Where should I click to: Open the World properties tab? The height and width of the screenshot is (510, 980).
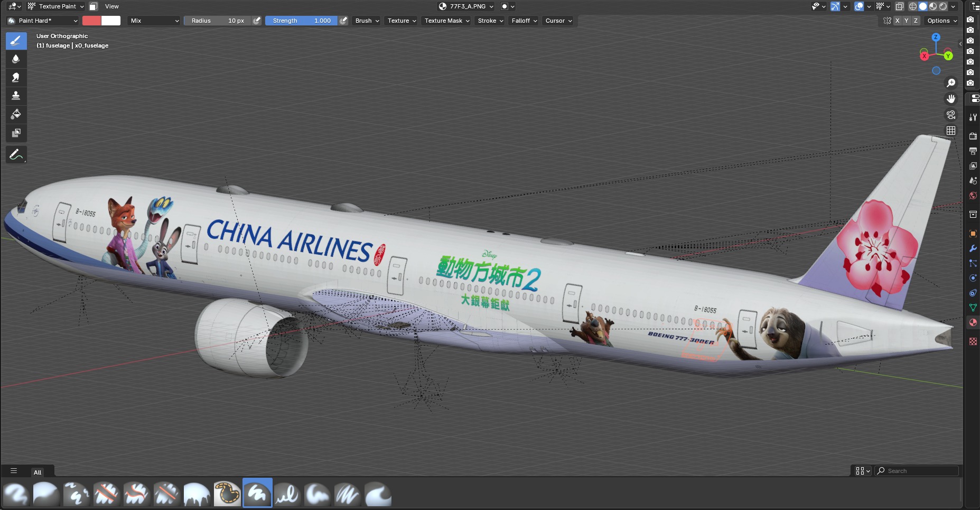(x=973, y=196)
